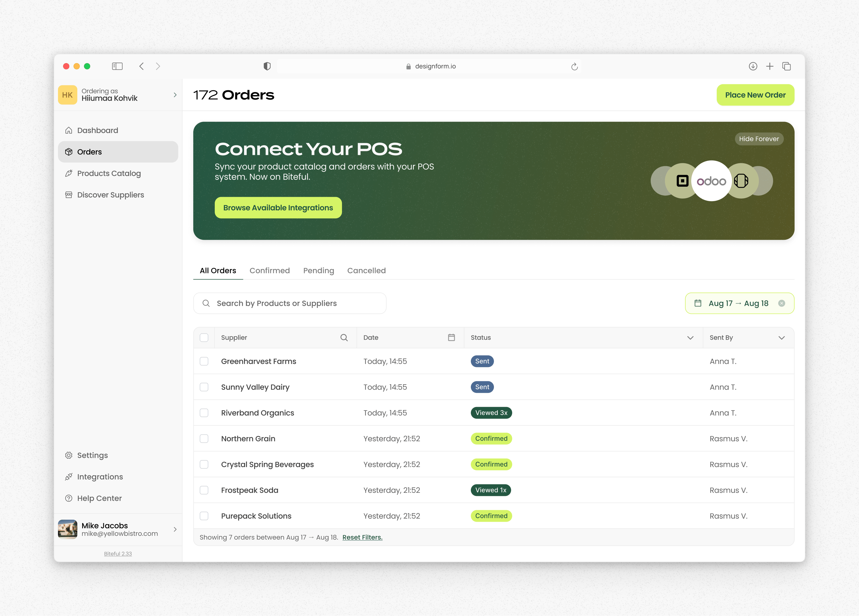Click the Settings gear icon
This screenshot has height=616, width=859.
coord(68,455)
